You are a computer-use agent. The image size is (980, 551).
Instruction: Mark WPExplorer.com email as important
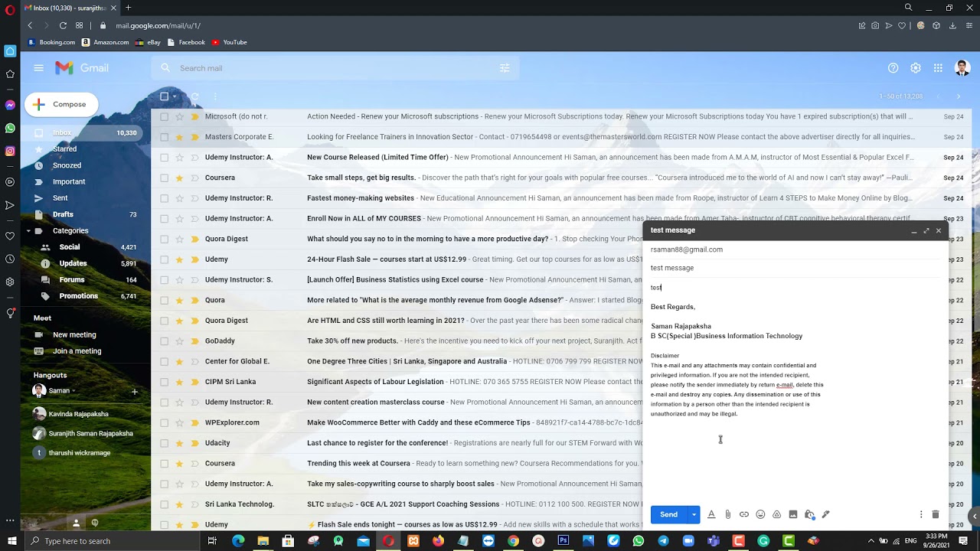194,422
